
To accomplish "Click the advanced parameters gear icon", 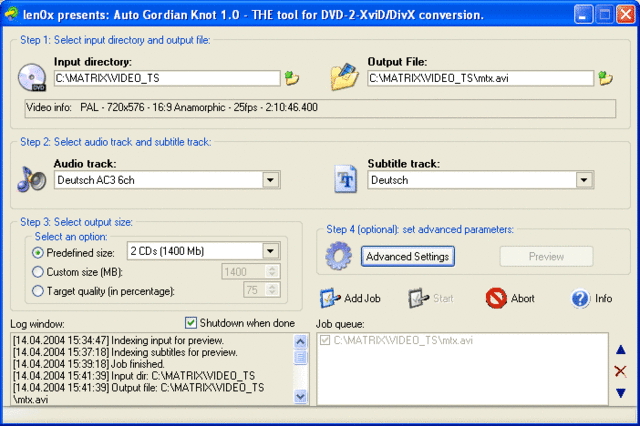I will tap(338, 256).
